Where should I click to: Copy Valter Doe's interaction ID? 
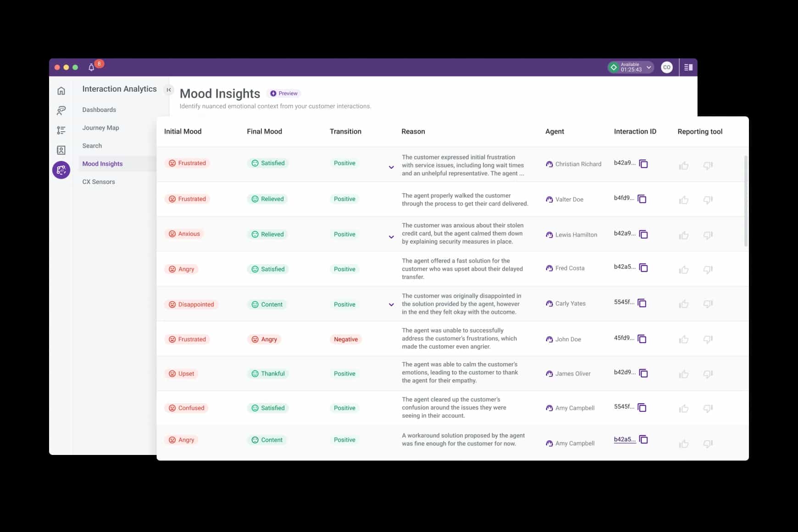pyautogui.click(x=643, y=199)
